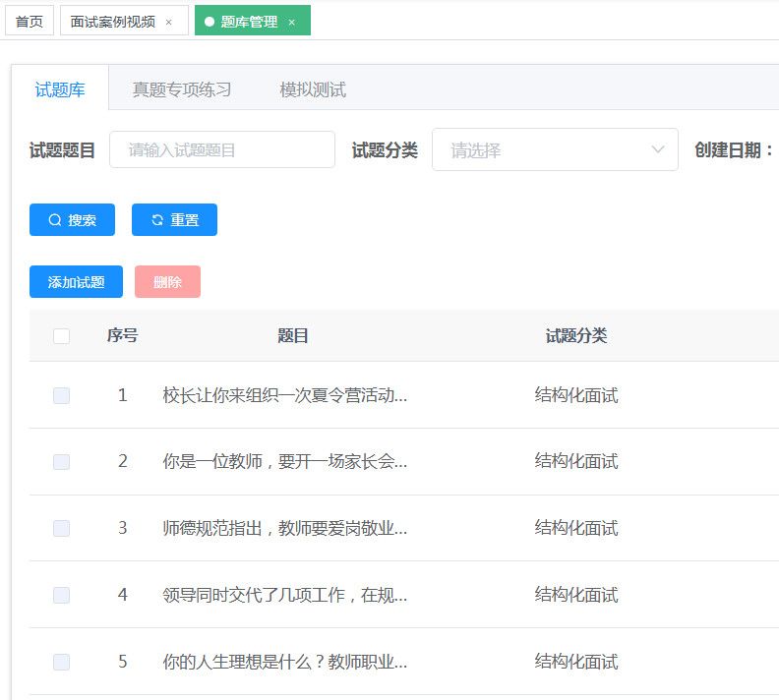Check the checkbox for row 1
Screen dimensions: 779x700
(61, 395)
